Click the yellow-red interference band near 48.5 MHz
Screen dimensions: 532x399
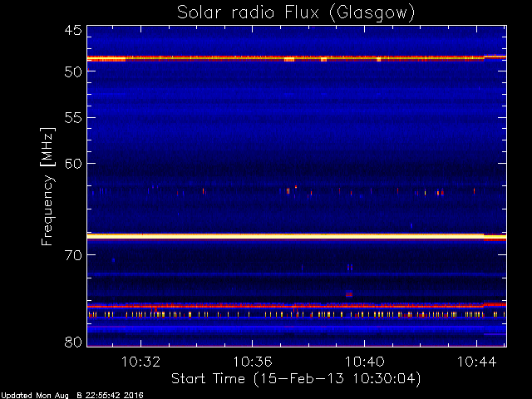coord(297,58)
